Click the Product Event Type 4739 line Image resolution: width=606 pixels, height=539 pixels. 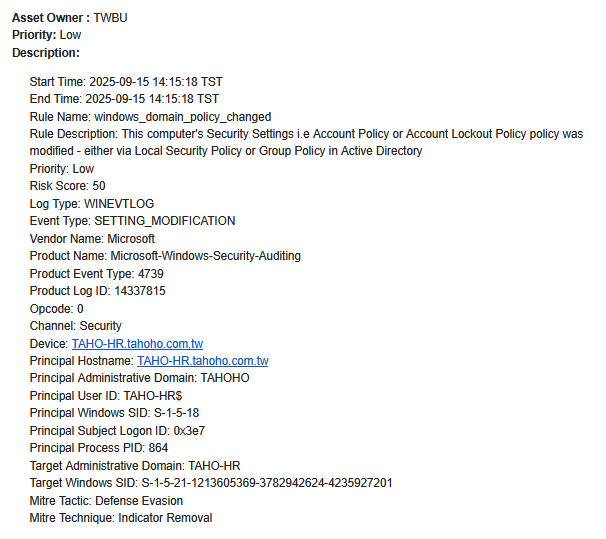(96, 274)
